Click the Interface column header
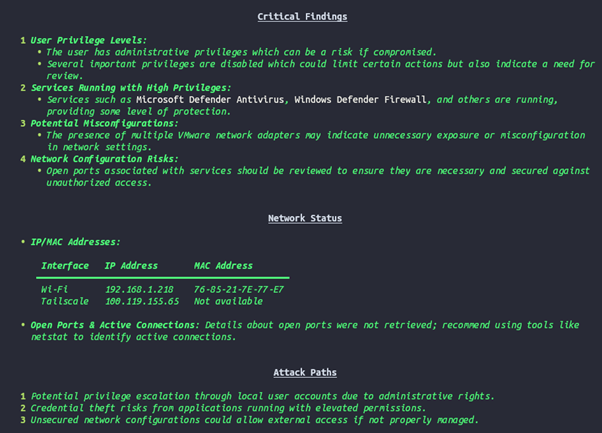 click(x=65, y=266)
